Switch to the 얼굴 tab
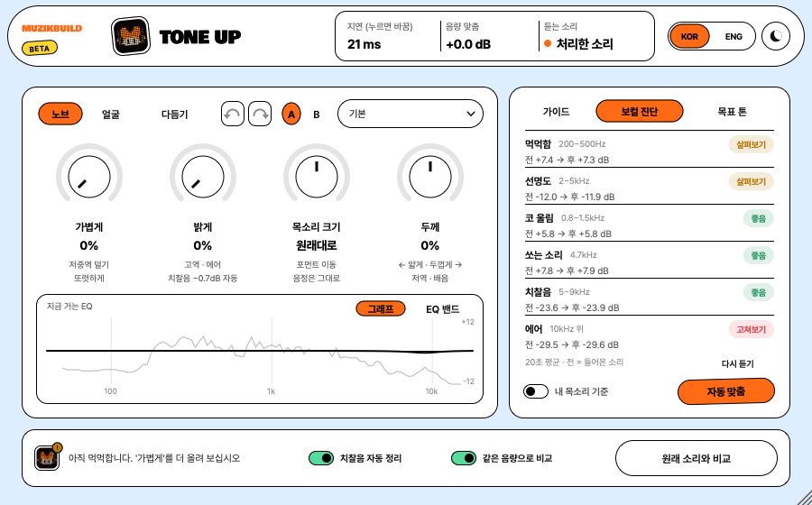Screen dimensions: 812x505 (111, 115)
